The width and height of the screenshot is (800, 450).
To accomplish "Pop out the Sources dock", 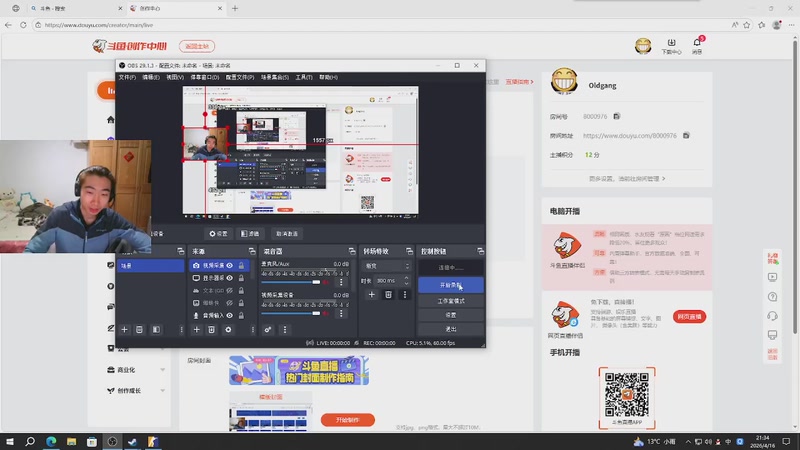I will [252, 251].
